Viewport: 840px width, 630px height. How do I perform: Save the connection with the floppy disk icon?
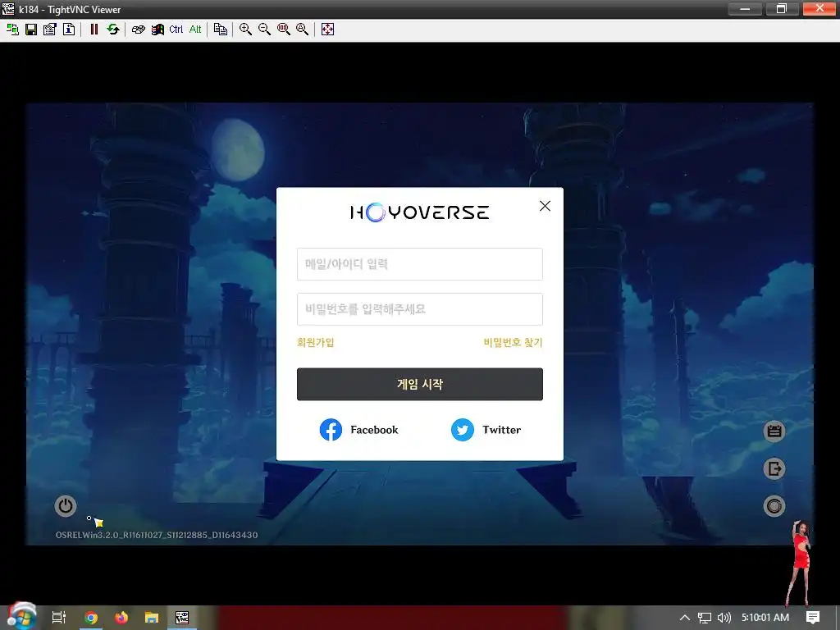pyautogui.click(x=31, y=30)
